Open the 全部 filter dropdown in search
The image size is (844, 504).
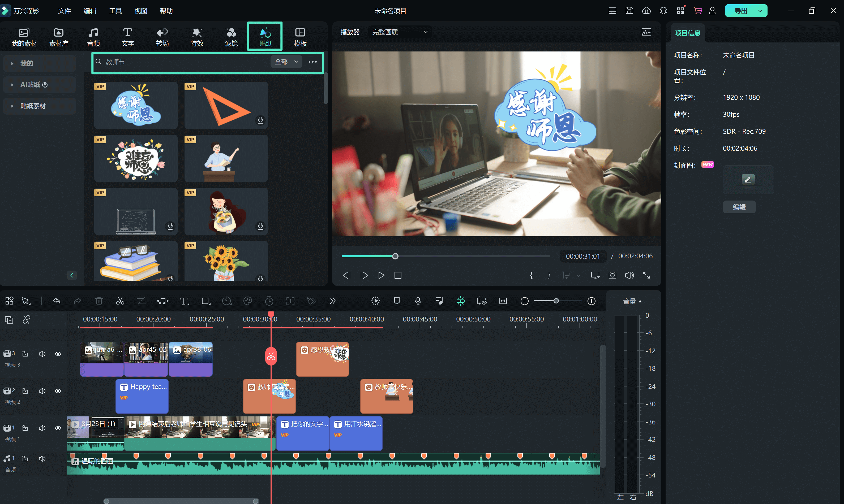click(x=286, y=62)
